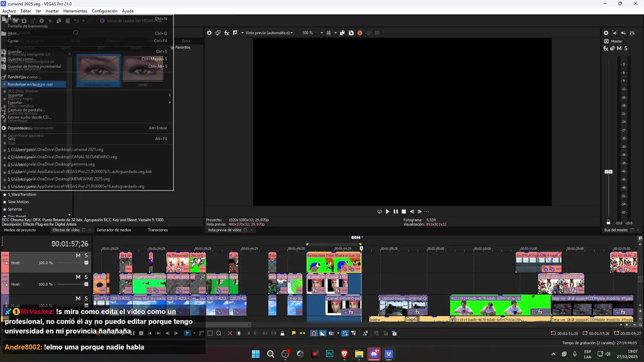Select the Envelope edit tool
Screen dimensions: 644x362
pyautogui.click(x=201, y=333)
